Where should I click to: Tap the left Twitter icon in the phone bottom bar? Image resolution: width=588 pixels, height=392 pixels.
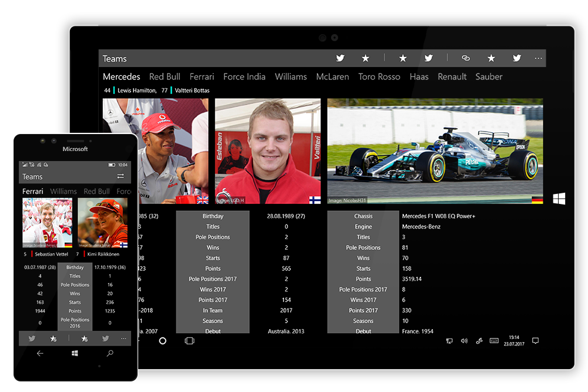[32, 339]
